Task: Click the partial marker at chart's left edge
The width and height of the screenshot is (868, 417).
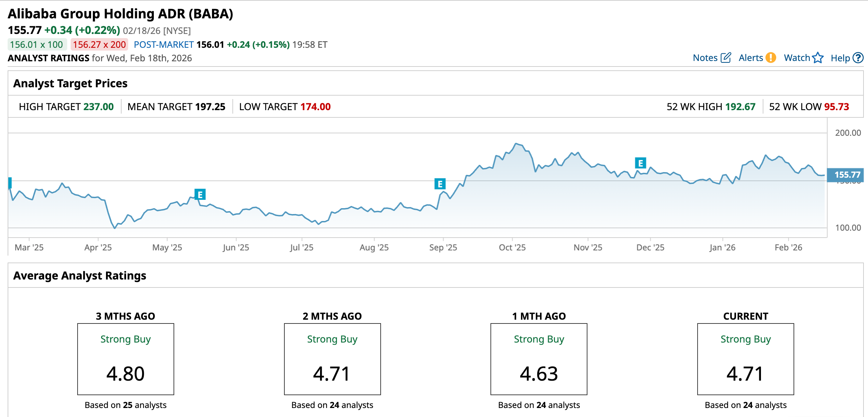Action: pos(10,183)
